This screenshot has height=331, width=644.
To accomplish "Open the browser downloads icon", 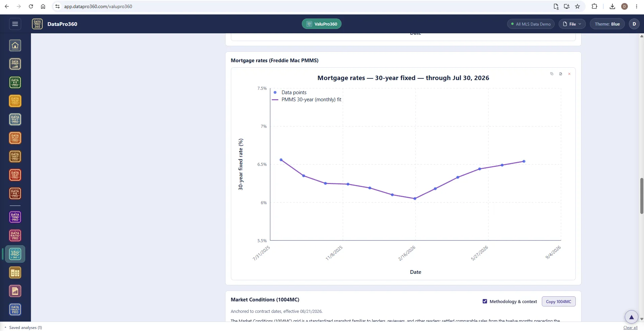I will tap(612, 6).
